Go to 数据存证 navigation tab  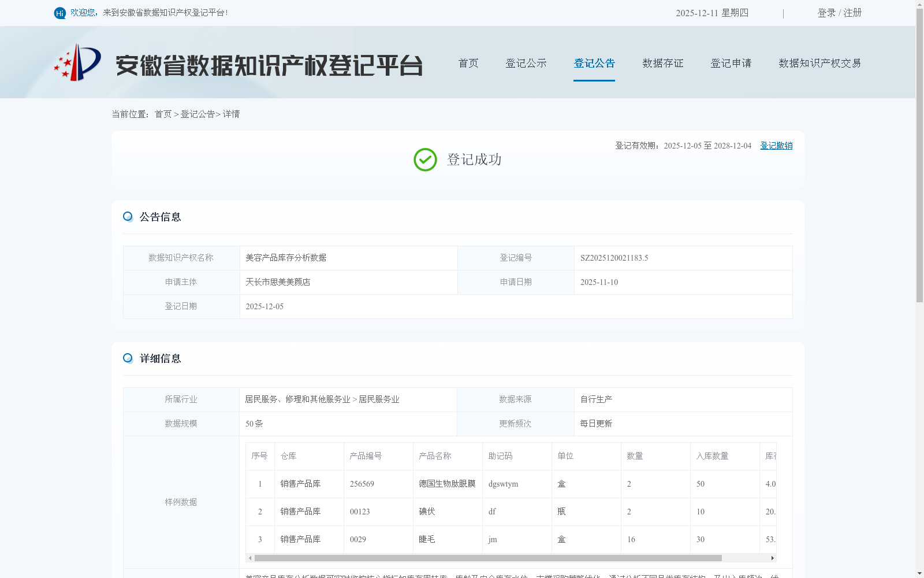tap(663, 63)
